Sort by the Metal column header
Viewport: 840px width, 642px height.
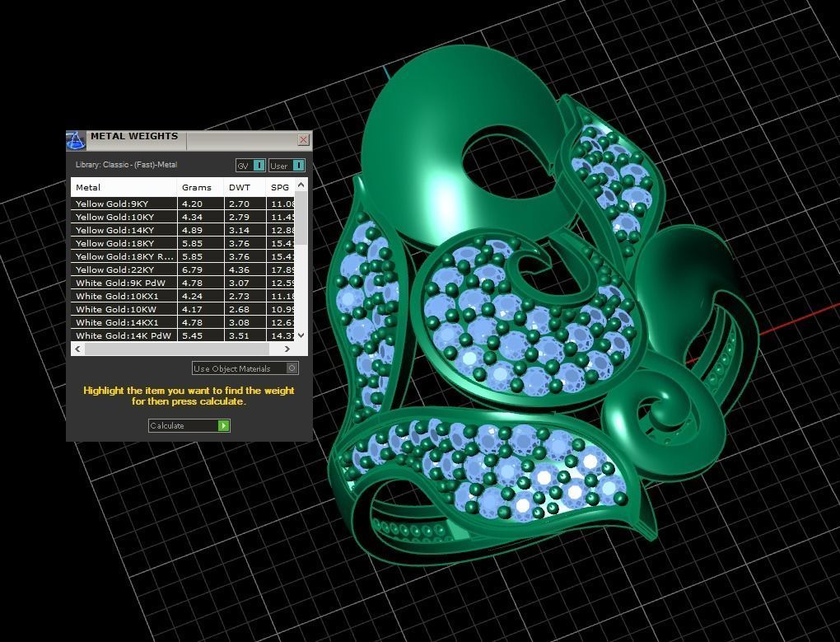[124, 188]
